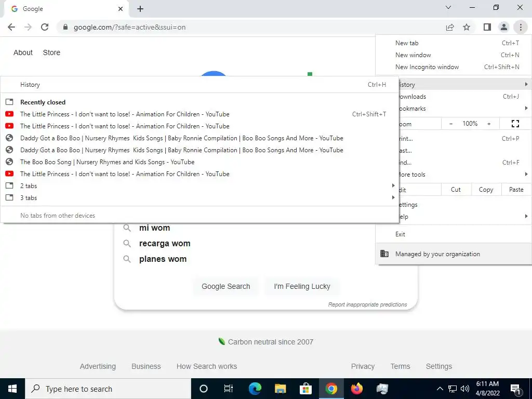This screenshot has width=532, height=399.
Task: Click the tab search chevron icon
Action: tap(448, 7)
